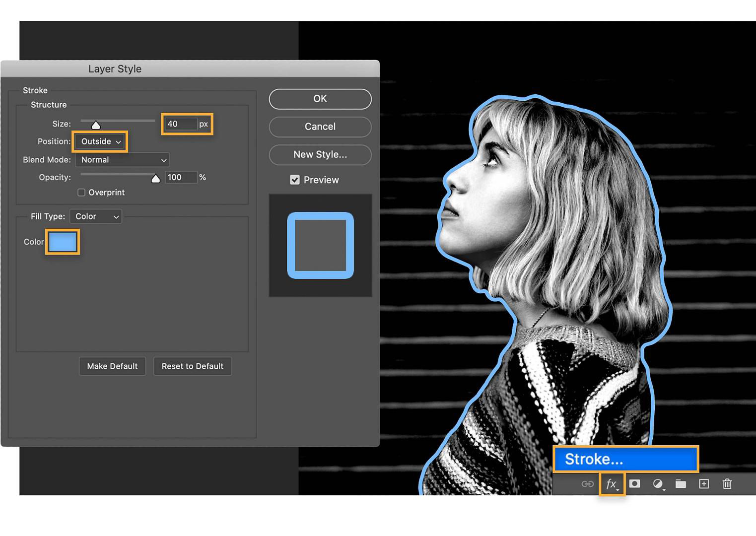The image size is (756, 536).
Task: Click the Cancel button
Action: click(x=320, y=127)
